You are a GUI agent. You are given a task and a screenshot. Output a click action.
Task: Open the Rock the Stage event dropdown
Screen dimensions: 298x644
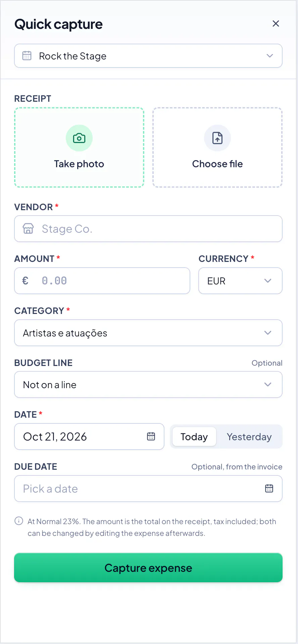tap(148, 56)
